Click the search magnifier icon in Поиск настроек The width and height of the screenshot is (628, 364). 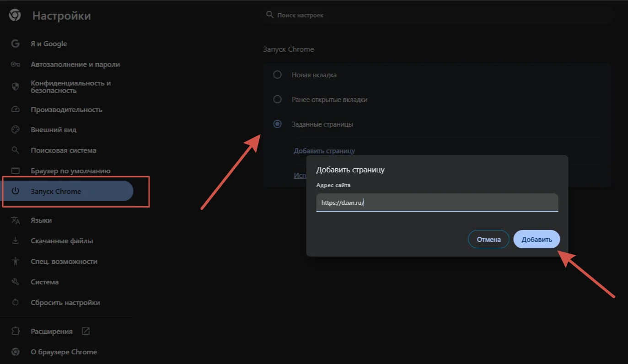[270, 15]
